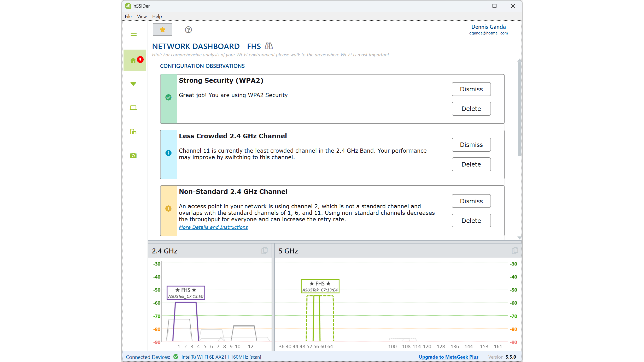Viewport: 644px width, 362px height.
Task: Open More Details and Instructions link
Action: (x=213, y=227)
